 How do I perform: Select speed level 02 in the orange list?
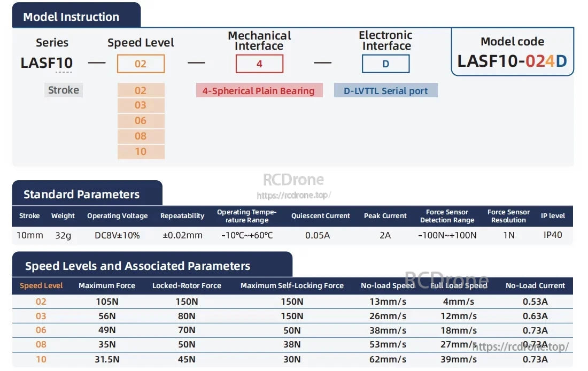(x=141, y=90)
